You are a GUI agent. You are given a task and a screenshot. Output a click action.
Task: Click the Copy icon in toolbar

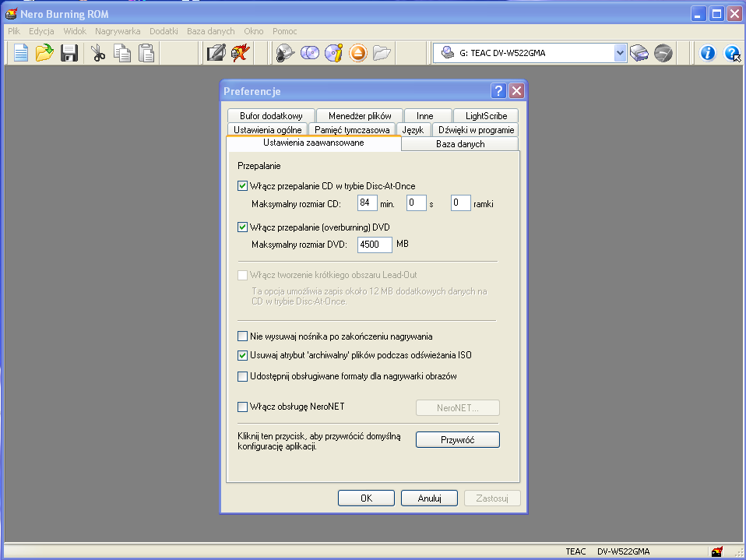coord(121,53)
